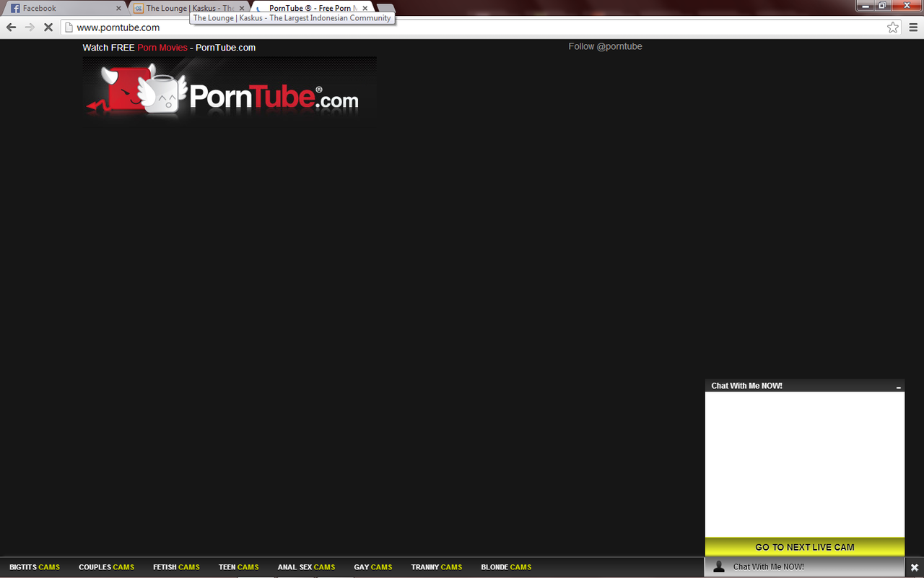This screenshot has width=924, height=578.
Task: Open GAY CAMS in the bottom bar
Action: (x=373, y=567)
